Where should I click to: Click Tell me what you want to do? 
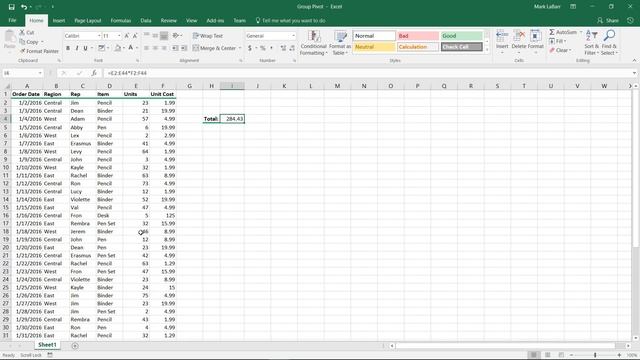coord(291,20)
